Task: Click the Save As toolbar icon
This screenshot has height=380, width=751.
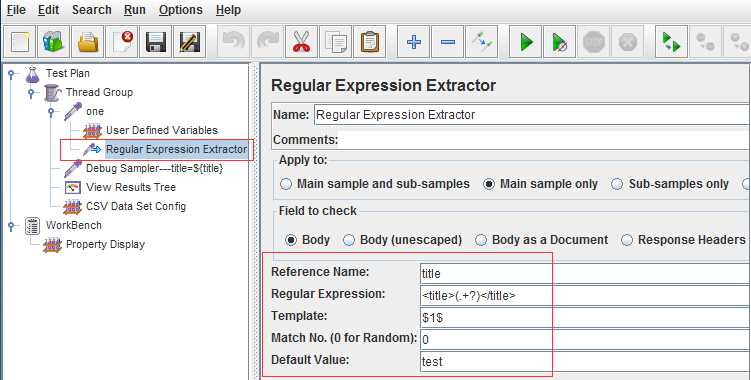Action: (x=190, y=42)
